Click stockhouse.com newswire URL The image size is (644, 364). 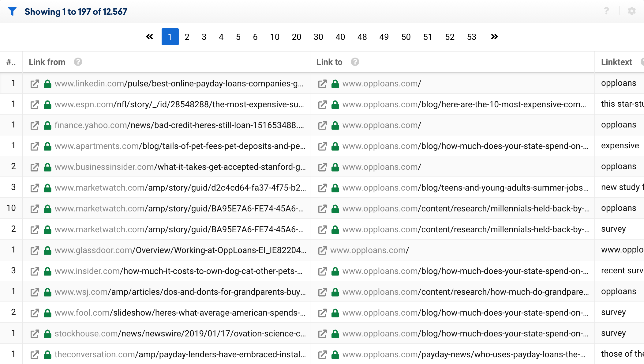coord(180,334)
